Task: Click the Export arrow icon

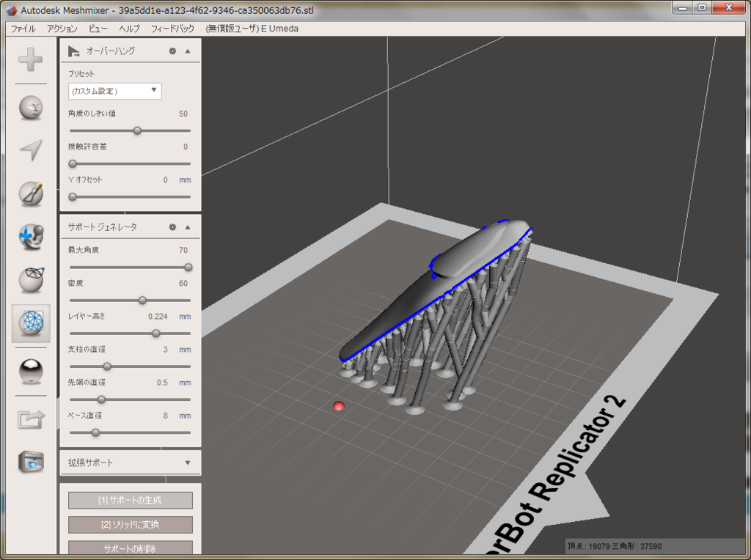Action: click(x=31, y=419)
